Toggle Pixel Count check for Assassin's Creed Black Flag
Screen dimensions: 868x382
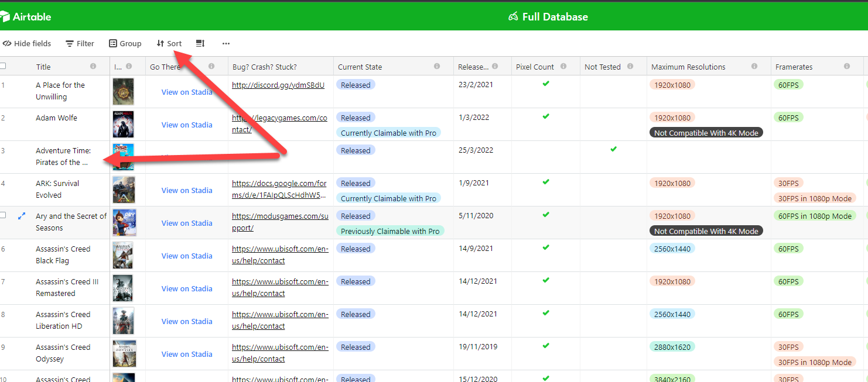[546, 247]
